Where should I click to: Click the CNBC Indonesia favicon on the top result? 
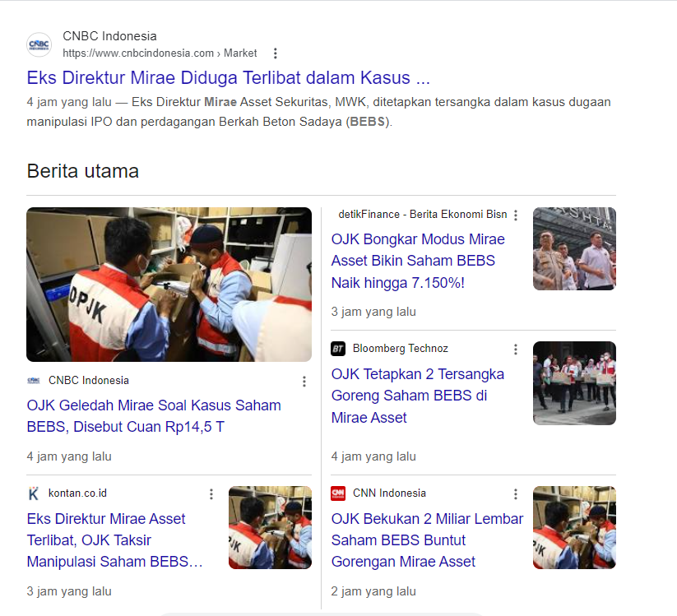pos(39,44)
